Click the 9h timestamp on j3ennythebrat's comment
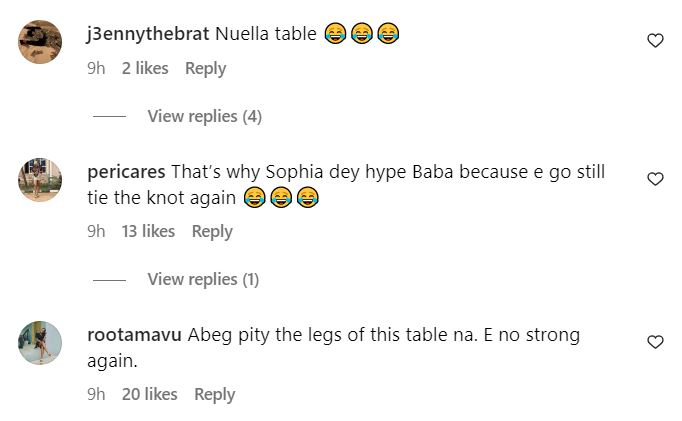The height and width of the screenshot is (421, 682). pos(96,69)
